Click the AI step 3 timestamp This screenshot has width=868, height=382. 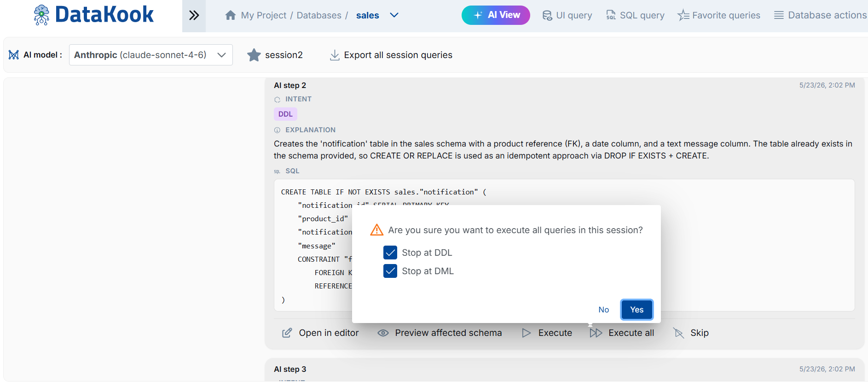pos(827,369)
